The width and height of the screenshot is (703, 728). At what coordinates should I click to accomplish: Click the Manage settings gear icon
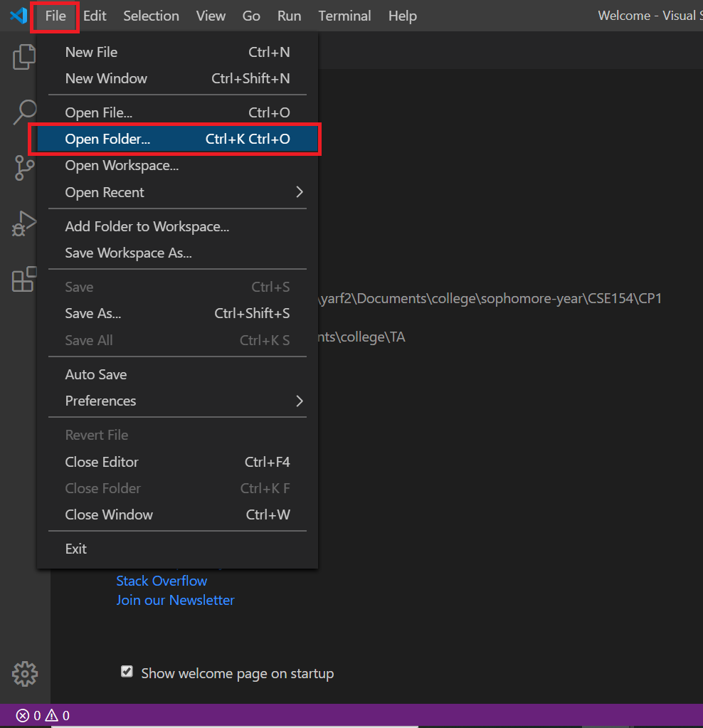pyautogui.click(x=25, y=673)
